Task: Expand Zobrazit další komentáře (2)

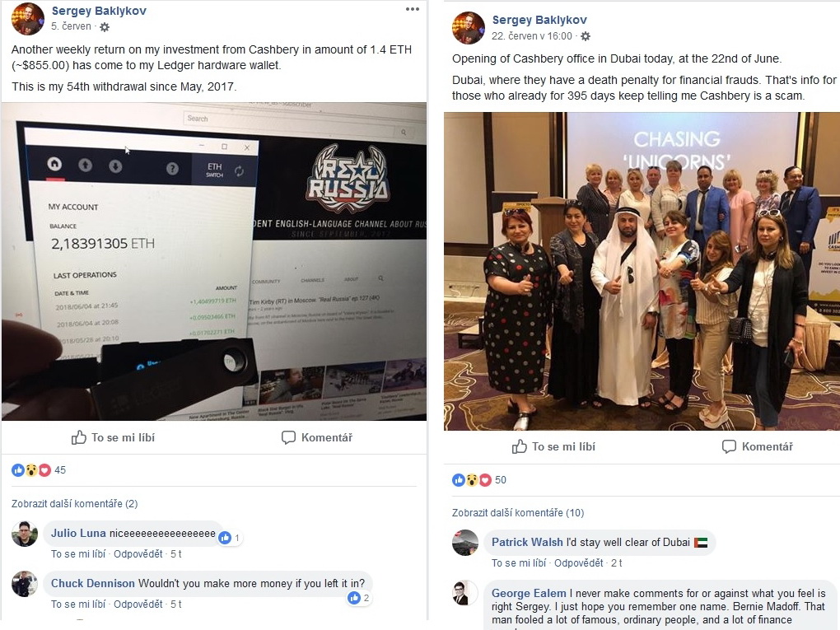Action: 74,503
